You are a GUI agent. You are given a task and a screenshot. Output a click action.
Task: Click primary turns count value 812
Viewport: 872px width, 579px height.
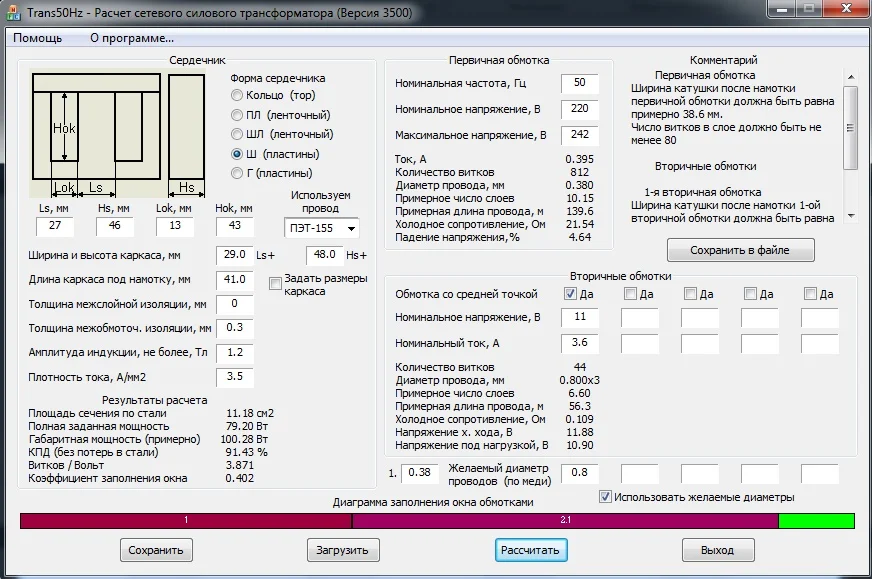click(x=579, y=172)
